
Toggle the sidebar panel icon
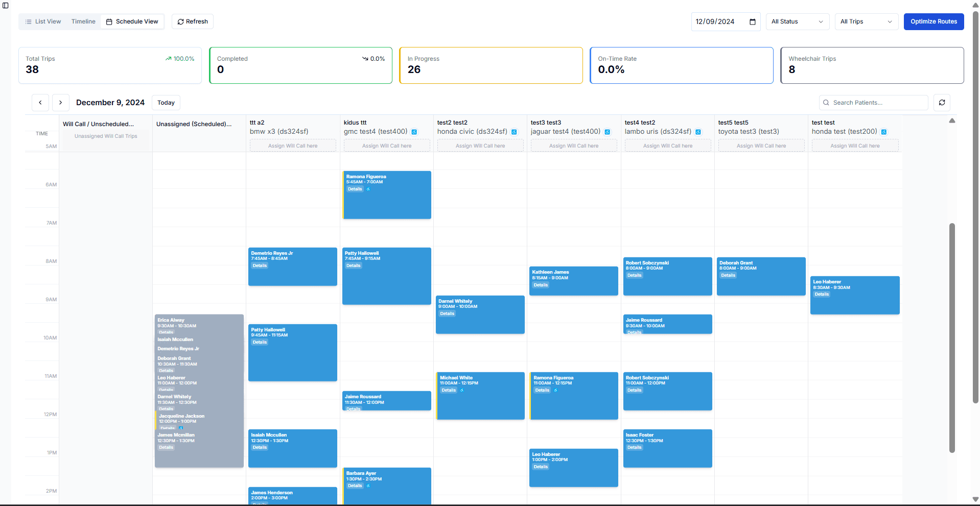point(6,6)
